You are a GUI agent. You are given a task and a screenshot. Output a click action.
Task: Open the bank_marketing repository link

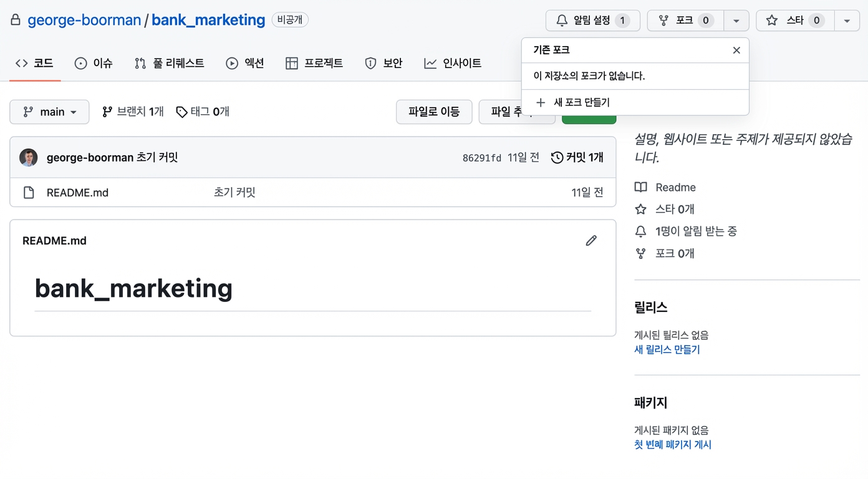(208, 20)
